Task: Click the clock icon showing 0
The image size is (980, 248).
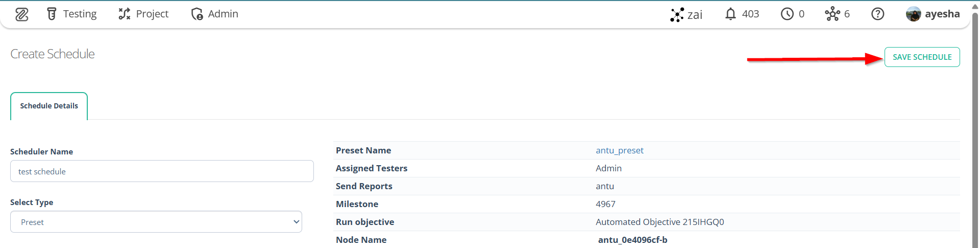Action: click(792, 14)
